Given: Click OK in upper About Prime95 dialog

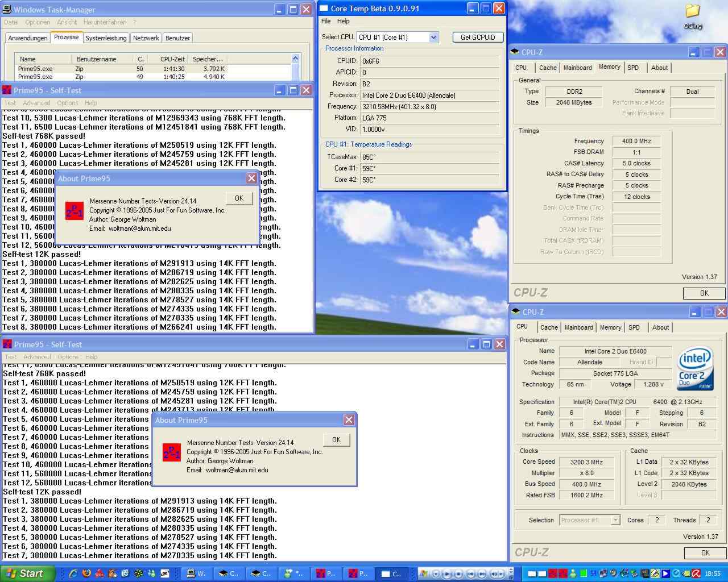Looking at the screenshot, I should (239, 198).
